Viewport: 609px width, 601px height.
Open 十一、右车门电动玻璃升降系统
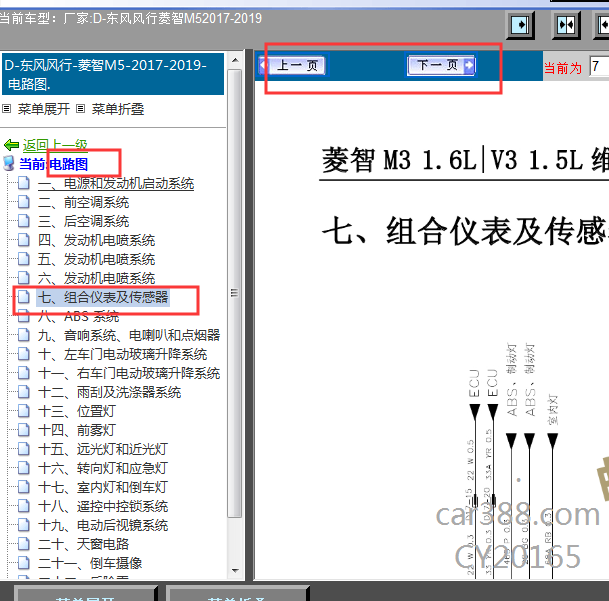[129, 374]
